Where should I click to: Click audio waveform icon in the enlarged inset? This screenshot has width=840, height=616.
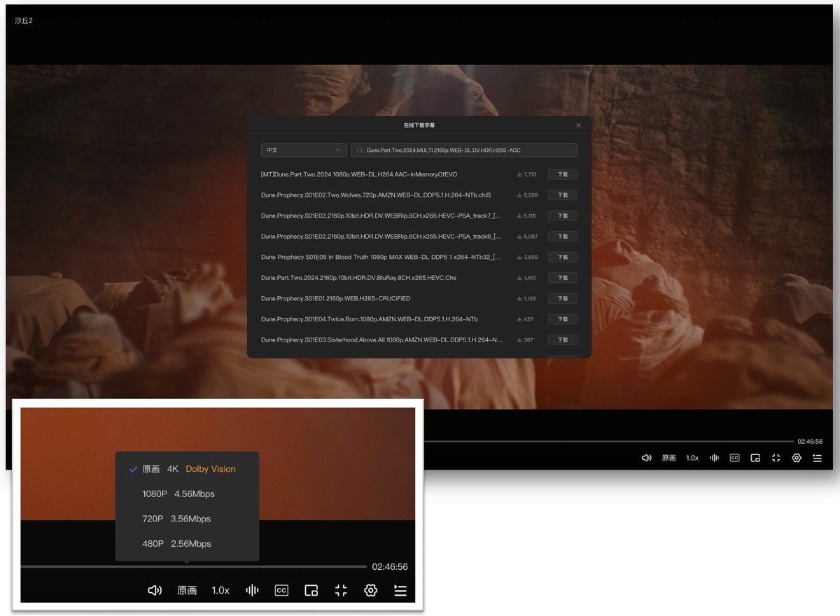(x=252, y=590)
